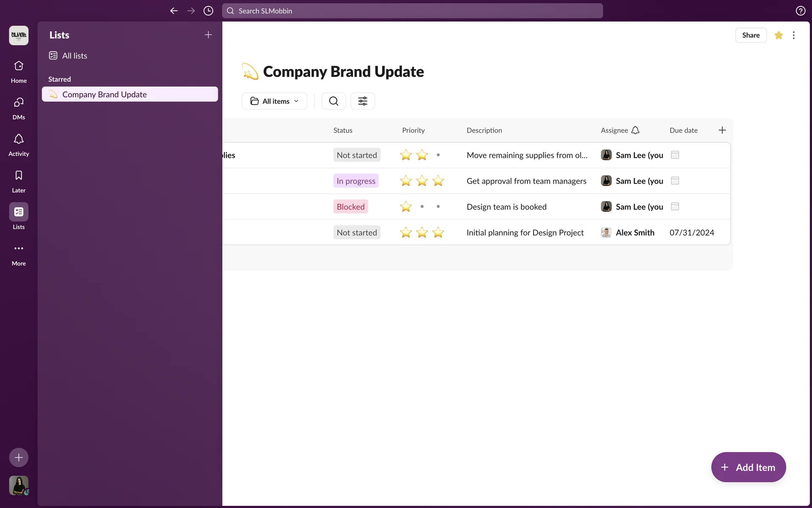Screen dimensions: 812x508
Task: Click the Share button
Action: (x=750, y=36)
